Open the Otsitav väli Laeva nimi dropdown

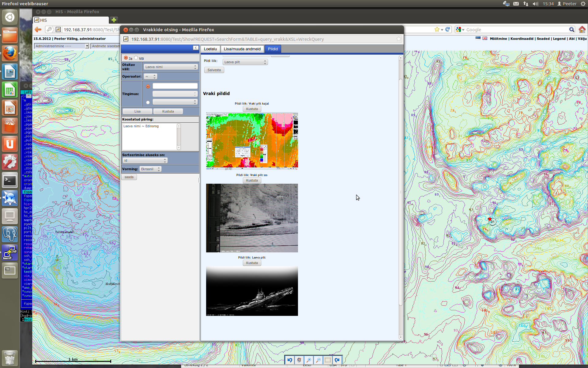point(171,67)
